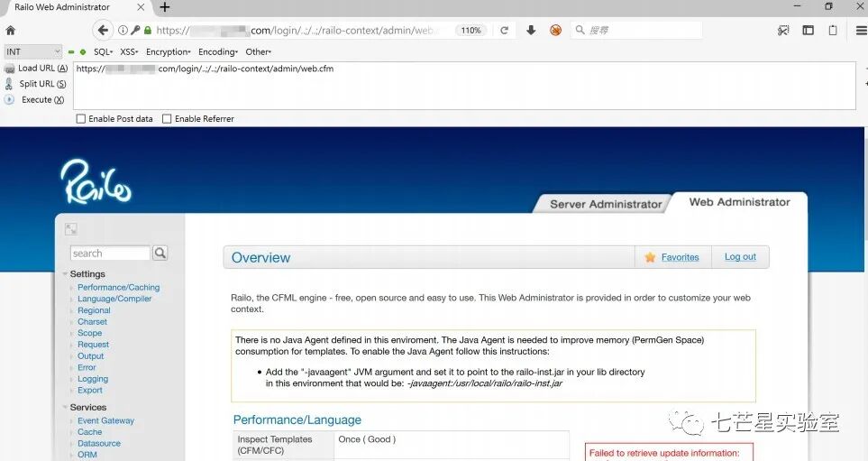Open Datasource service
Viewport: 868px width, 461px height.
click(x=99, y=443)
